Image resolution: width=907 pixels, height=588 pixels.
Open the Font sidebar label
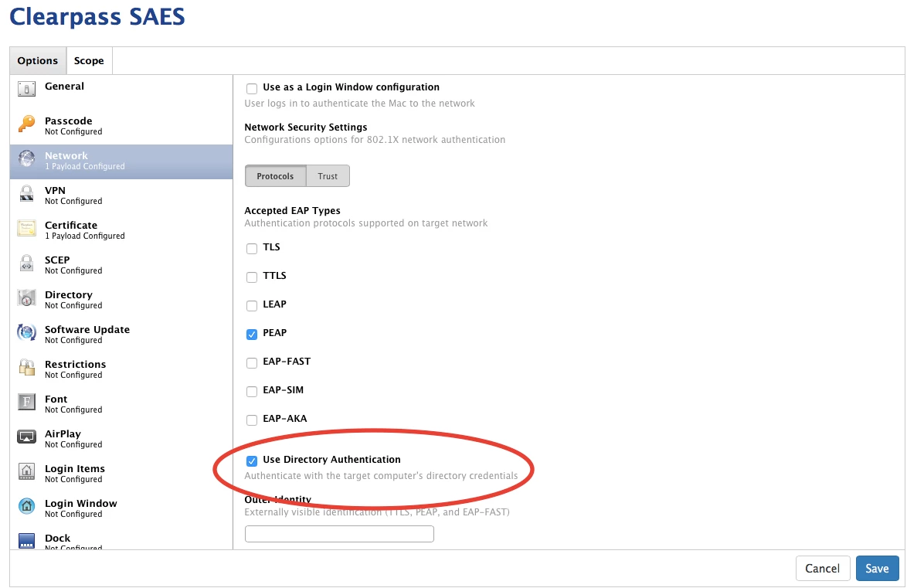click(56, 399)
